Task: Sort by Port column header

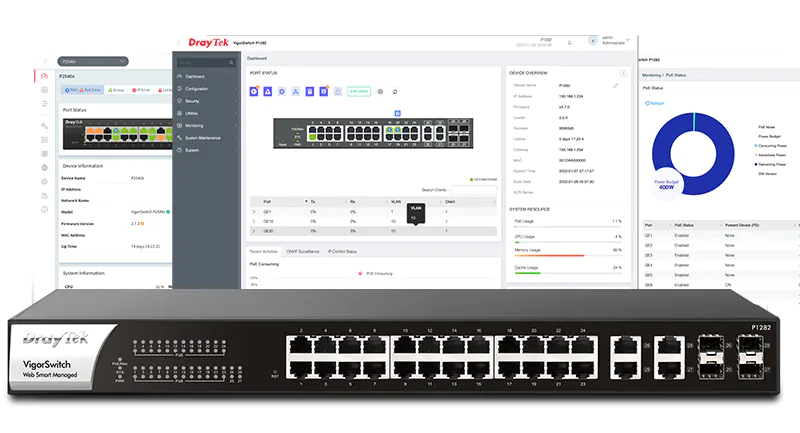Action: tap(267, 202)
